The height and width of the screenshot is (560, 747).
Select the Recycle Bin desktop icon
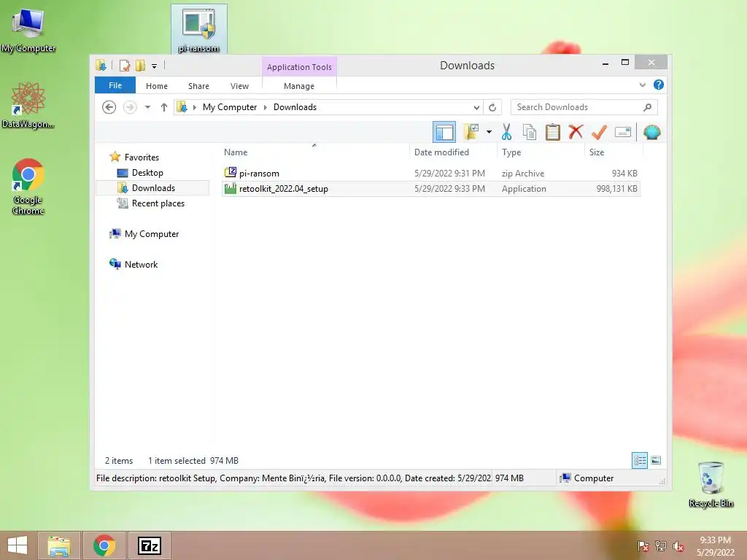(711, 484)
